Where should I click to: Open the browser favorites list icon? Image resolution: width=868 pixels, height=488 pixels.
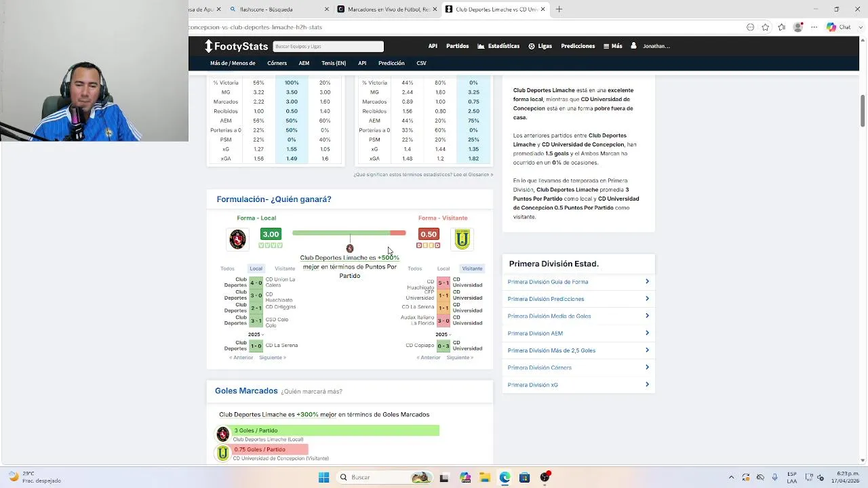pyautogui.click(x=782, y=27)
